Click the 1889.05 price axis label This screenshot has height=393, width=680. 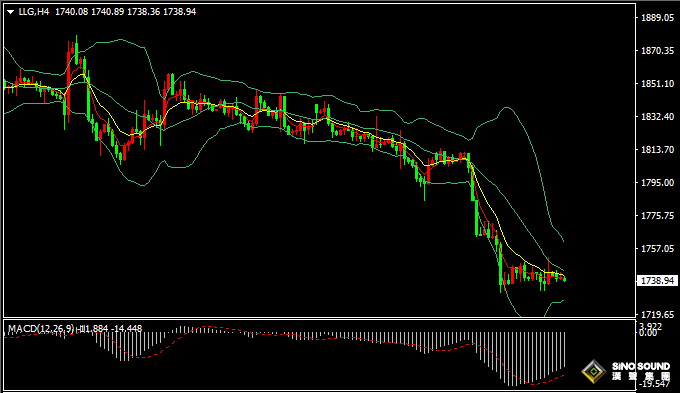pyautogui.click(x=657, y=17)
